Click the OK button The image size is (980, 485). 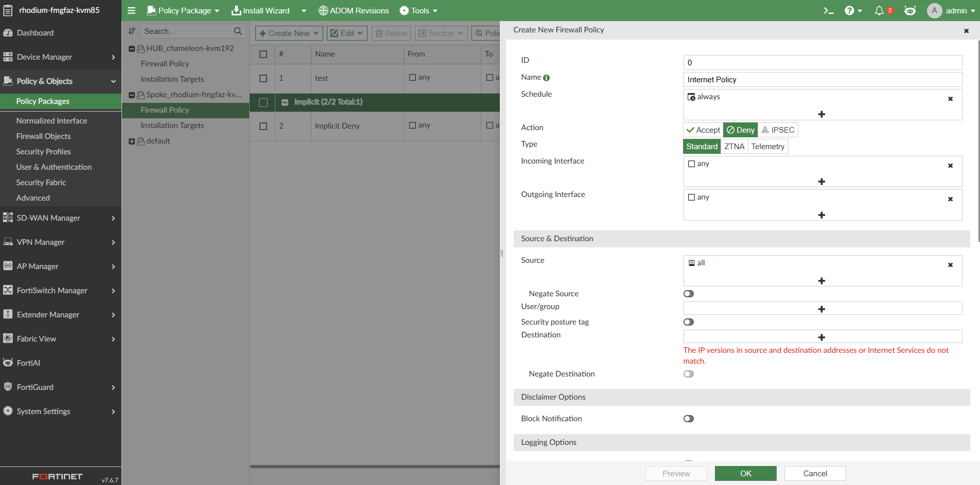click(745, 474)
